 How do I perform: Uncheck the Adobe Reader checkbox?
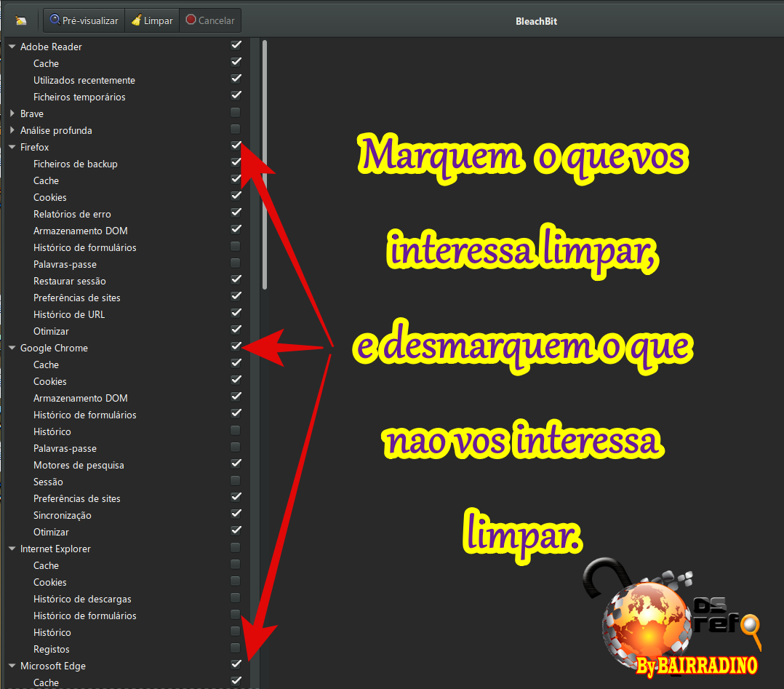236,46
